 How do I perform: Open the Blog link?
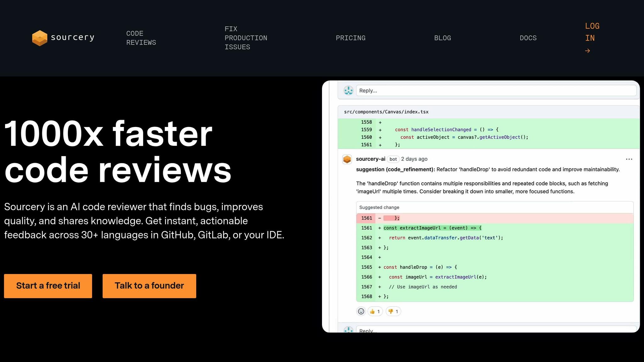442,38
